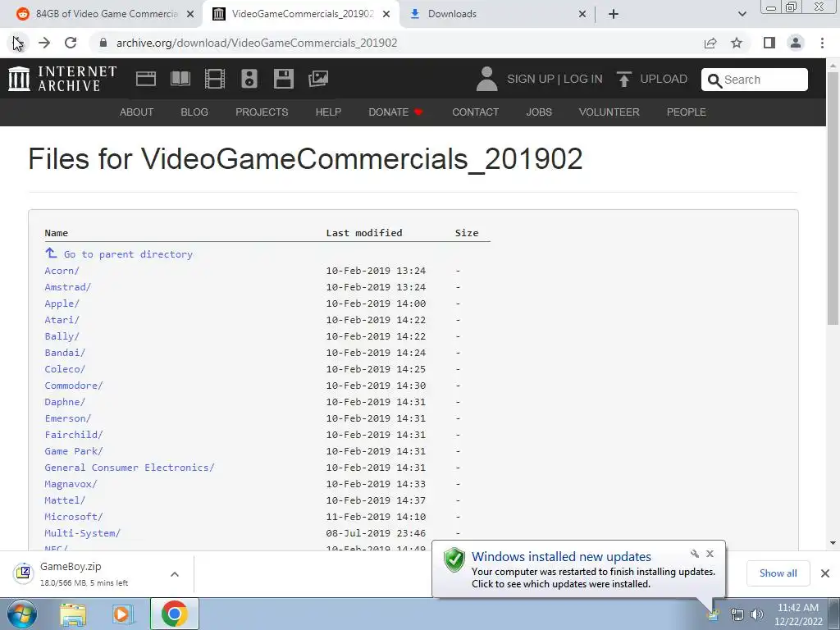This screenshot has height=630, width=840.
Task: Open the BLOG menu item
Action: point(194,112)
